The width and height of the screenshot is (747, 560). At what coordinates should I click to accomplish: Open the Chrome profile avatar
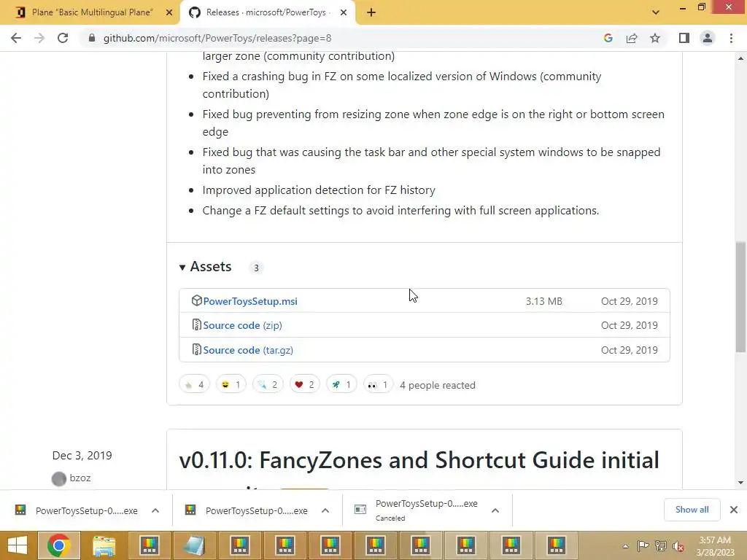(x=708, y=38)
